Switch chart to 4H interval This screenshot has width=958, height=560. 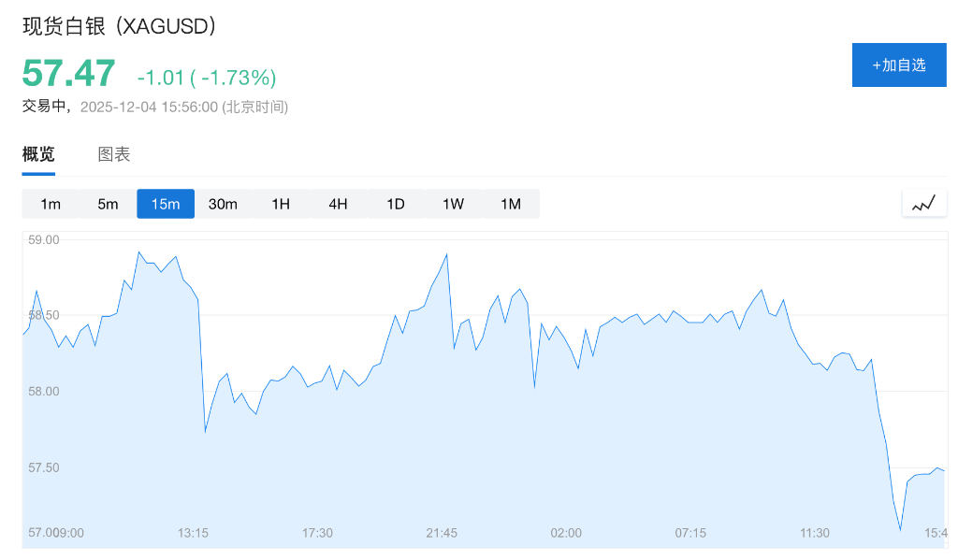(338, 204)
